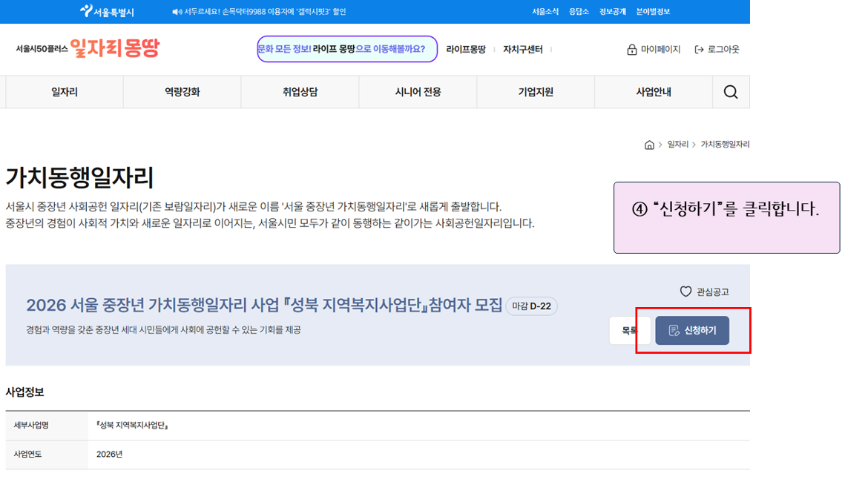Click the 목록 list button
Viewport: 868px width, 488px height.
click(x=629, y=331)
